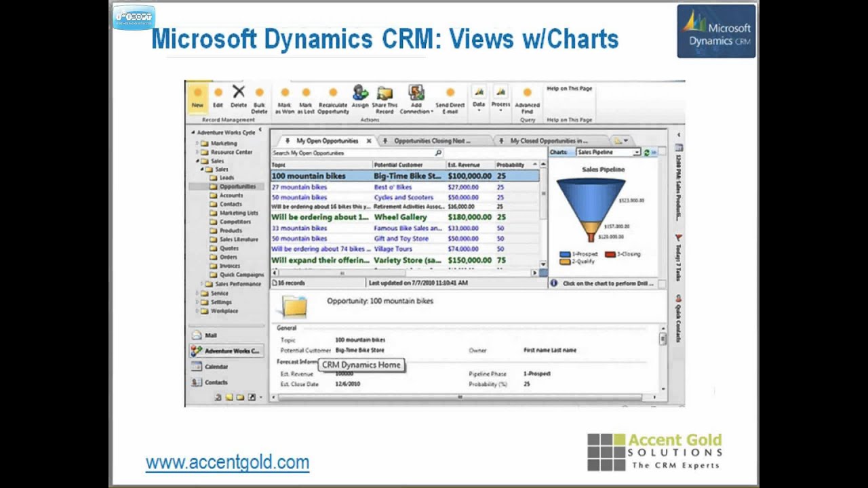Click the 2-Qualify legend swatch
Viewport: 868px width, 488px height.
point(564,262)
